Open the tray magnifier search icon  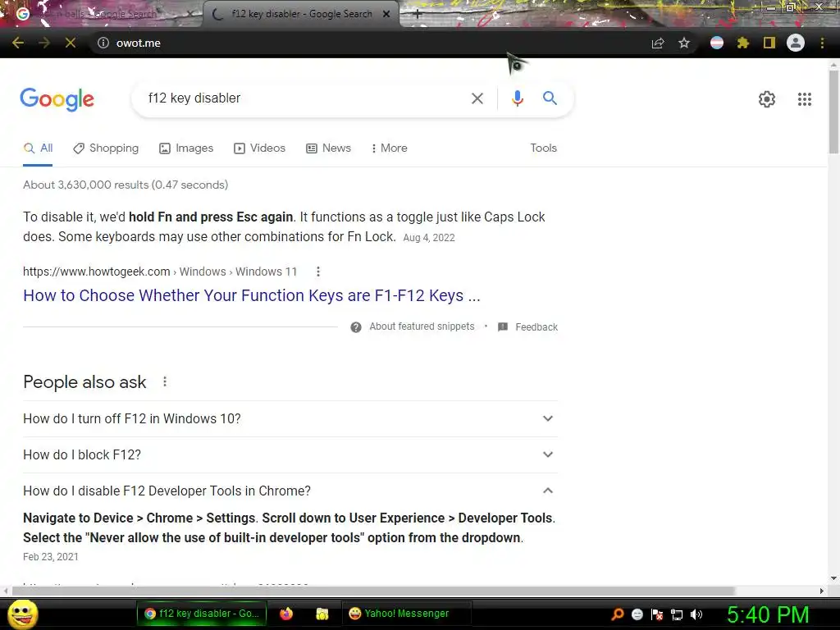point(618,614)
